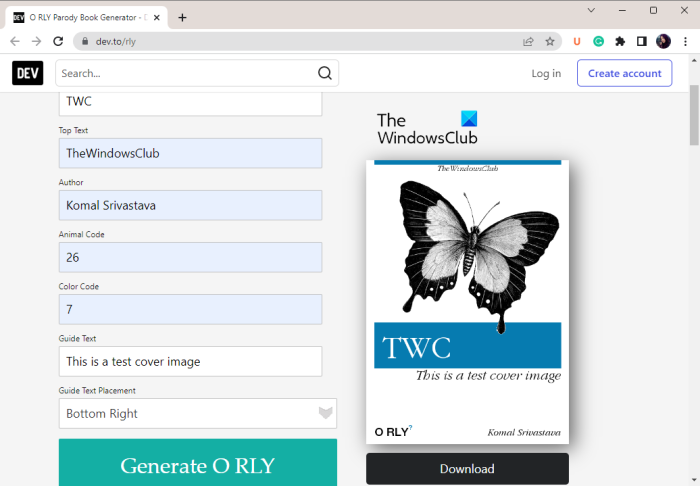
Task: Click the scrollbar up arrow
Action: pyautogui.click(x=694, y=61)
